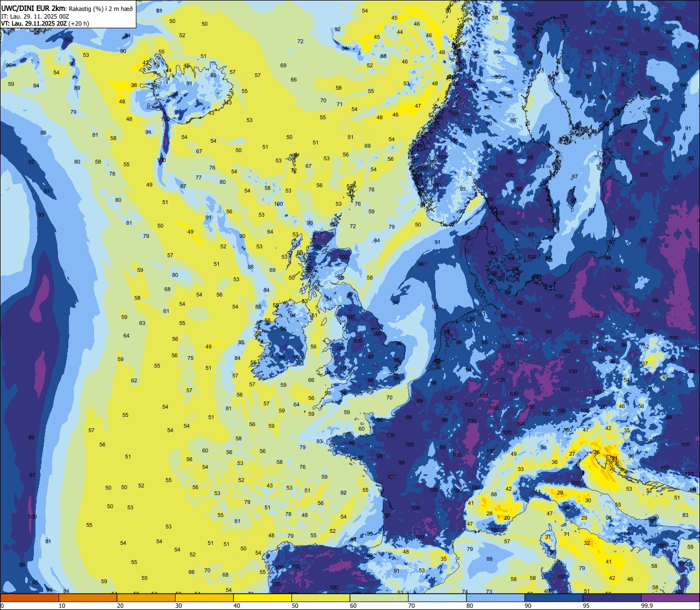Click the '32' humidity value over central Italy

587,543
